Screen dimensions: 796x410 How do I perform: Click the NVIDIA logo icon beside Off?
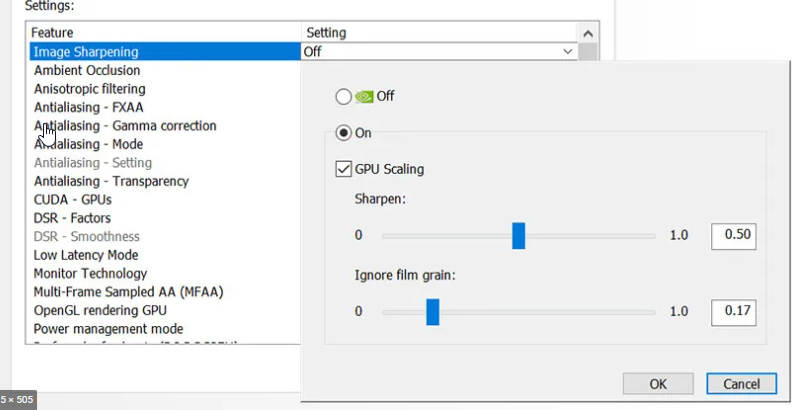(364, 97)
